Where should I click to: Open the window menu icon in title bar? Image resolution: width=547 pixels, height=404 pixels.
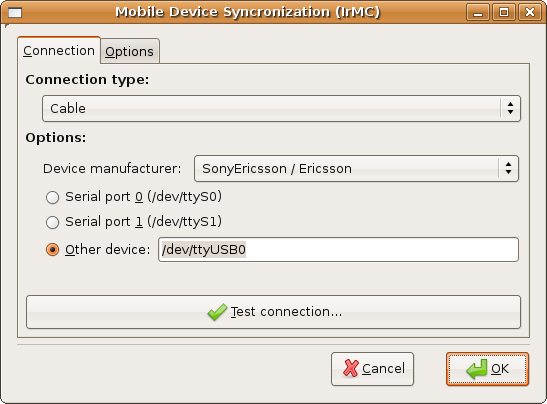point(15,13)
